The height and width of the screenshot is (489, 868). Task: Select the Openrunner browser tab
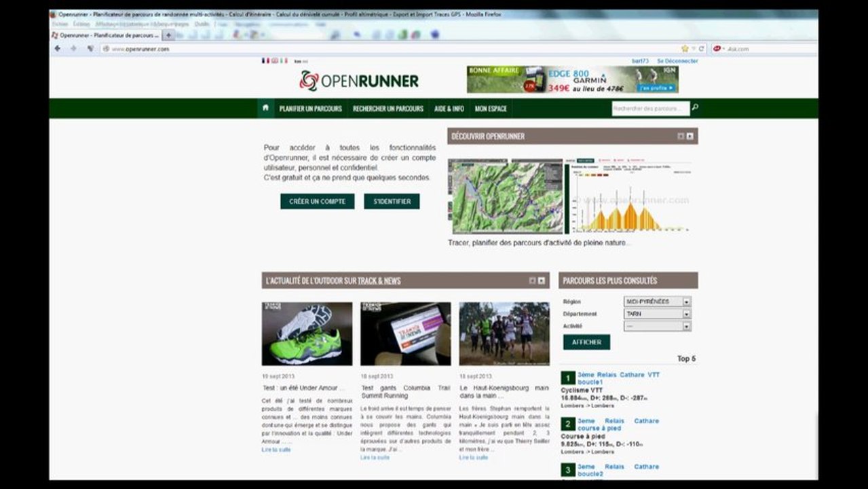tap(105, 35)
